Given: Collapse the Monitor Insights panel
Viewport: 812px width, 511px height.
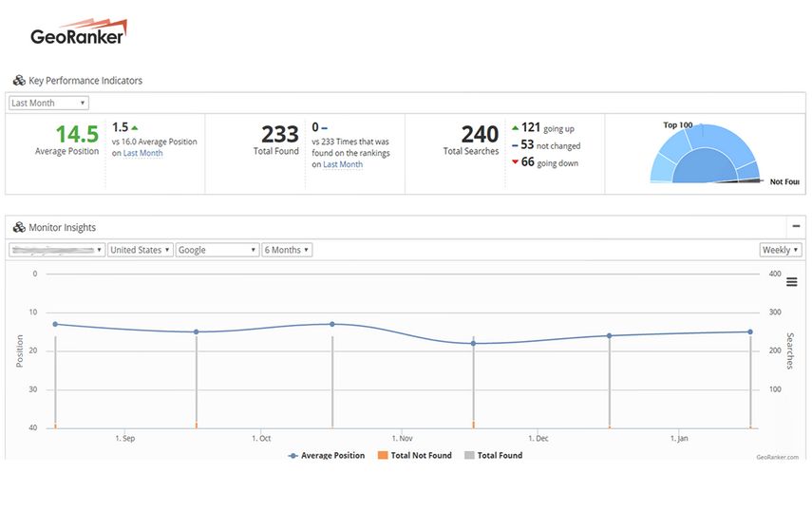Looking at the screenshot, I should pos(796,226).
